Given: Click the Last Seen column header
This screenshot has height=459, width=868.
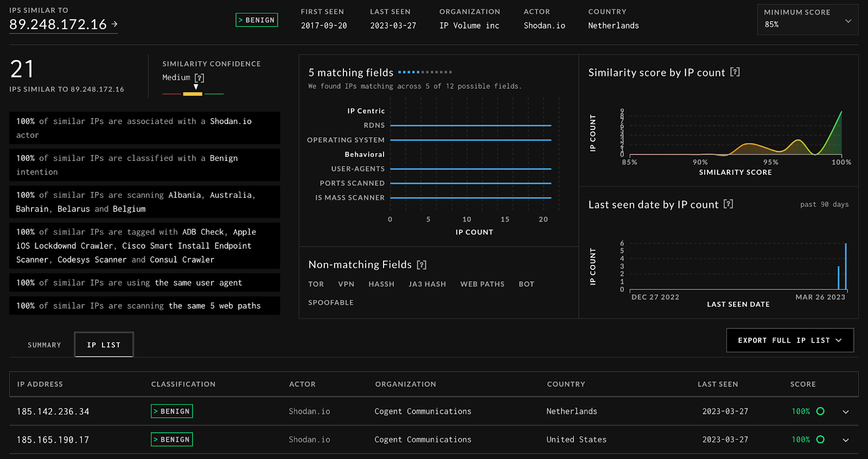Looking at the screenshot, I should point(717,384).
